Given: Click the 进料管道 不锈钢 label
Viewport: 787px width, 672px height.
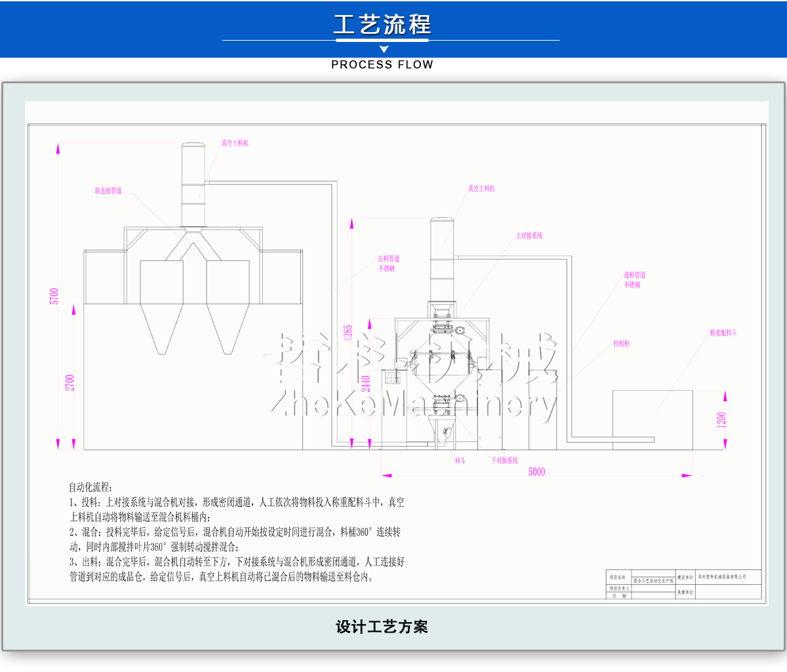Looking at the screenshot, I should [634, 280].
